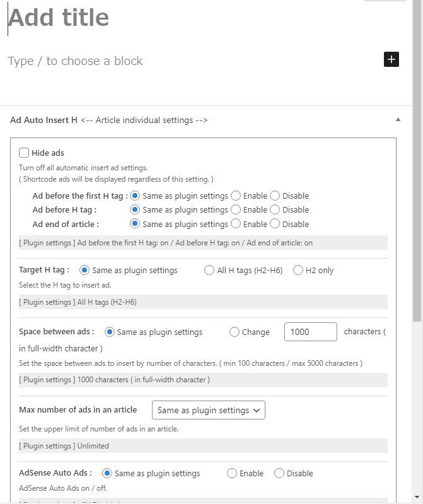Choose Same as plugin settings for Ad before H tag
Image resolution: width=423 pixels, height=504 pixels.
click(x=135, y=209)
